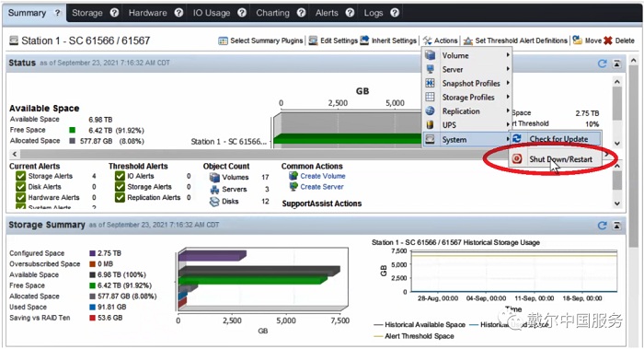Toggle the Replication Alerts checkmark
644x349 pixels.
tap(120, 197)
